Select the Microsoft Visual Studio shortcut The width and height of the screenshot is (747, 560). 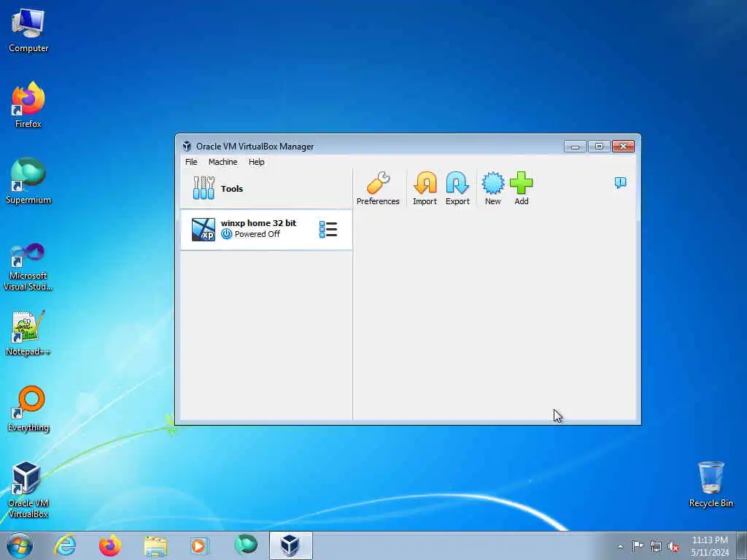click(x=28, y=267)
